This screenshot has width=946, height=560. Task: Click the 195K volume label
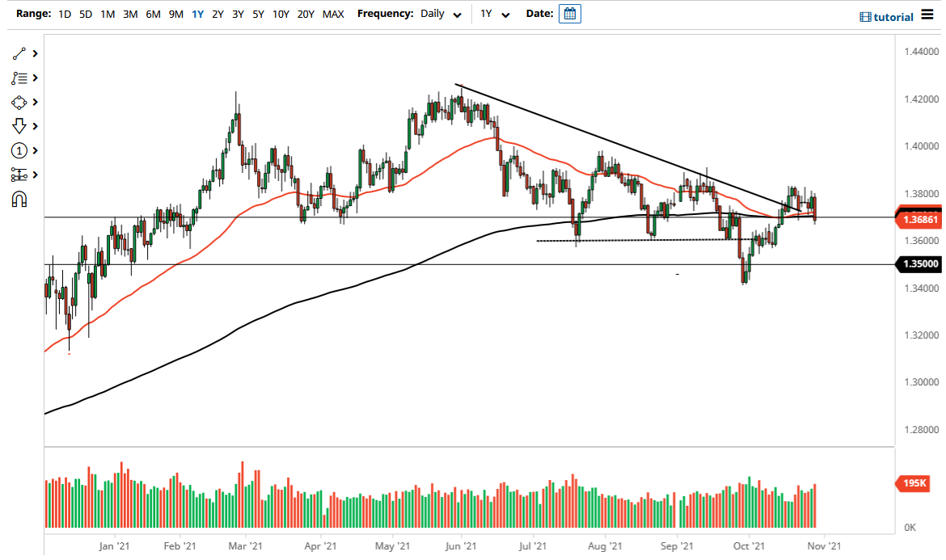(x=912, y=483)
